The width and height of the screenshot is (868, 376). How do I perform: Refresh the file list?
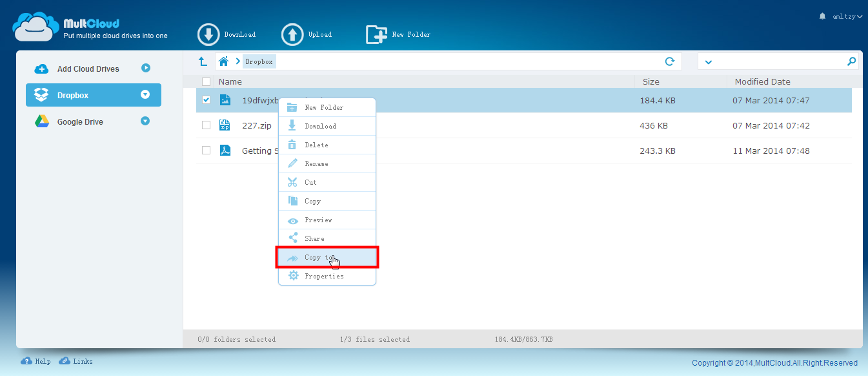pos(670,61)
